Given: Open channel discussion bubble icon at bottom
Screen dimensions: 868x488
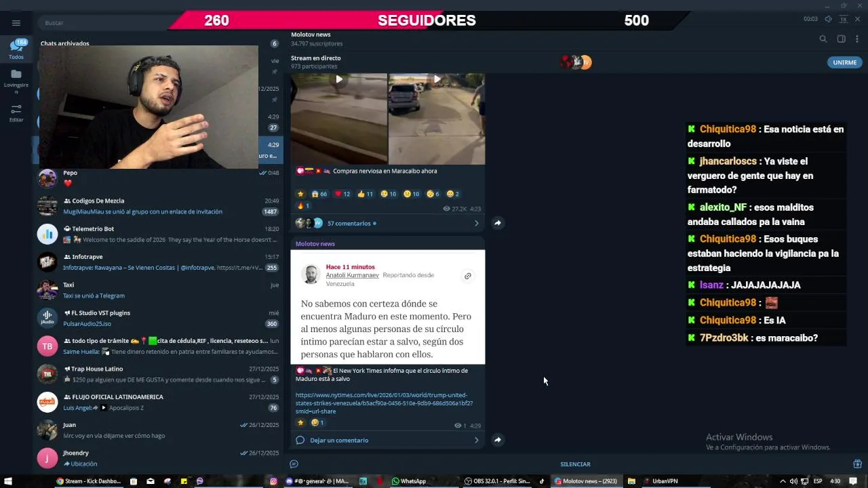Looking at the screenshot, I should [x=294, y=464].
